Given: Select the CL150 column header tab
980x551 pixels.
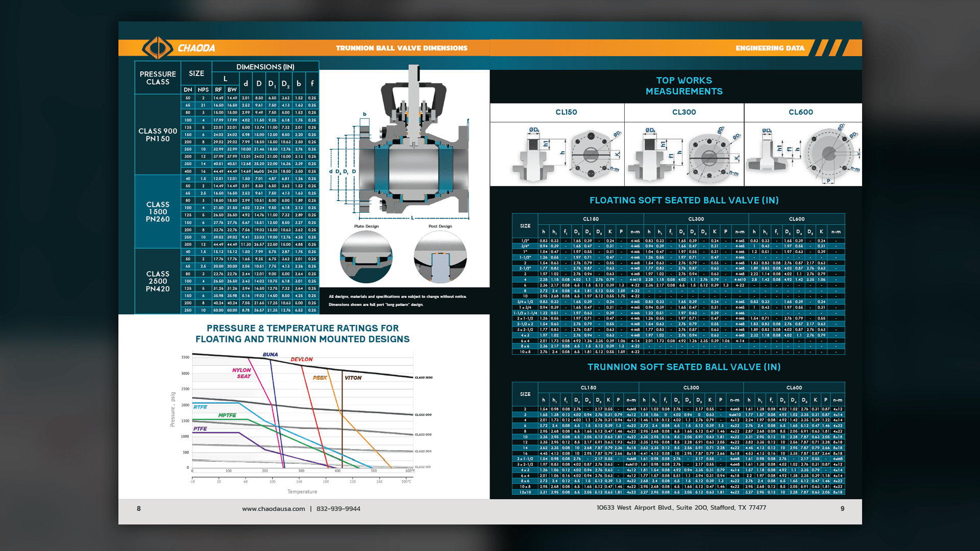Looking at the screenshot, I should tap(566, 112).
